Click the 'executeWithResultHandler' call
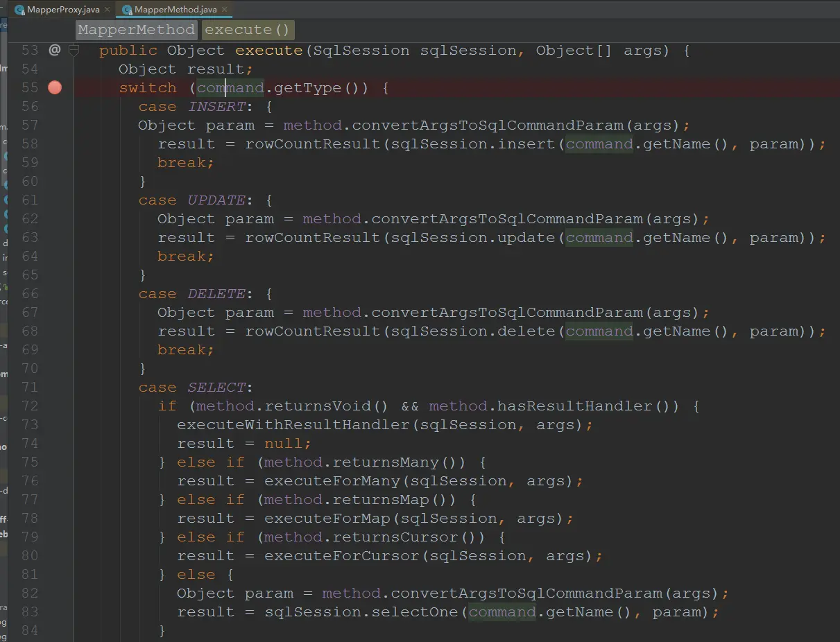840x642 pixels. tap(293, 424)
